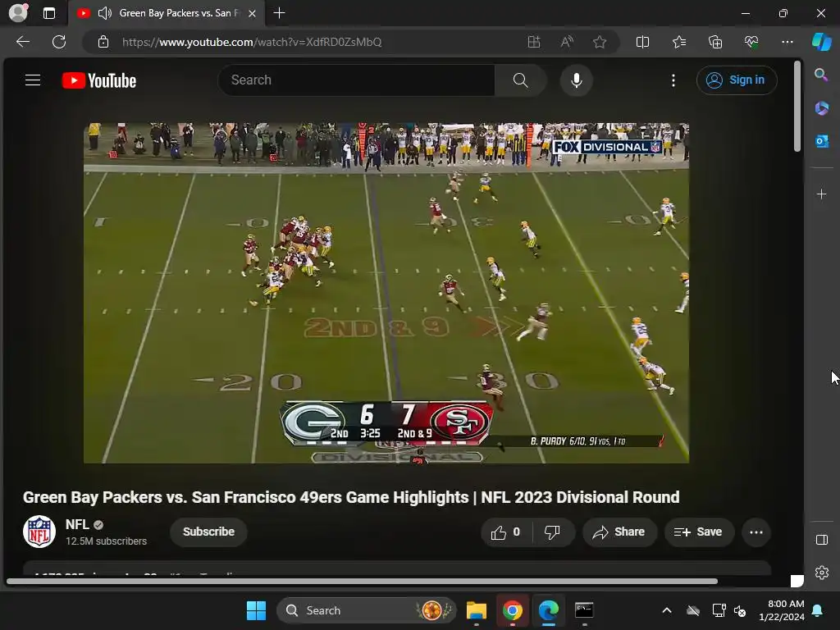
Task: Click the address bar URL
Action: click(x=252, y=42)
